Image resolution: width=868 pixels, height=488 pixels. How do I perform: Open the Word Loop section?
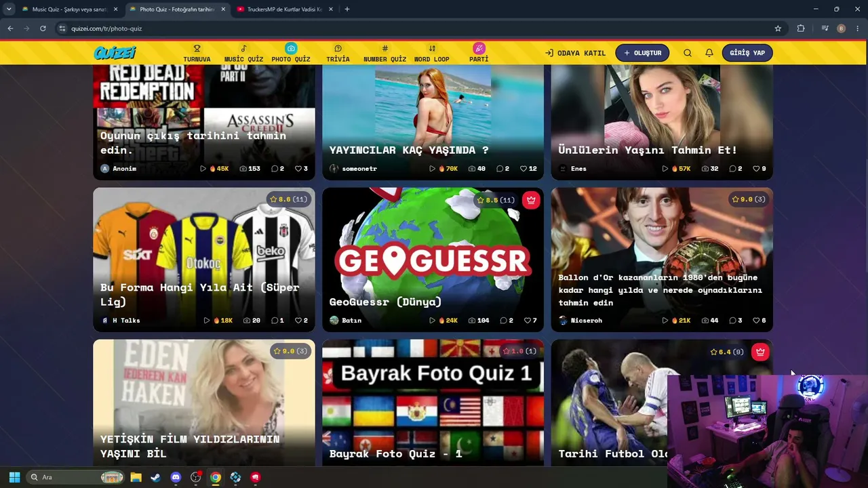pos(432,53)
